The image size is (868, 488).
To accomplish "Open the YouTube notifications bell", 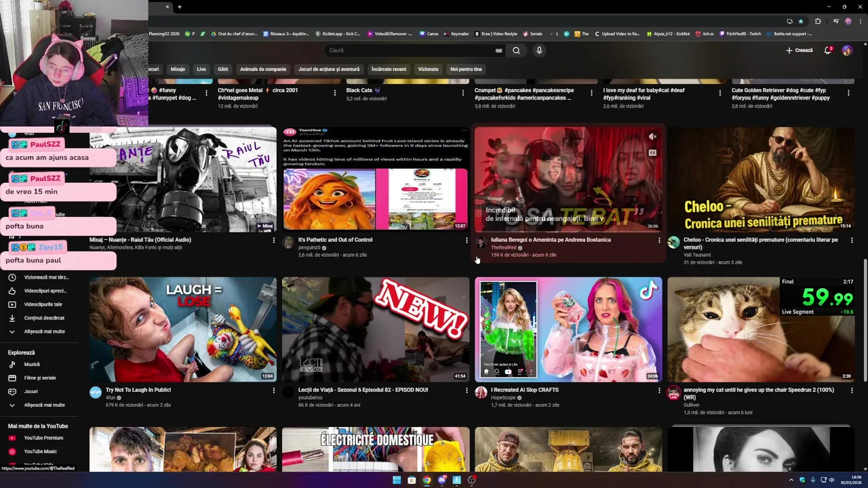I will point(828,50).
